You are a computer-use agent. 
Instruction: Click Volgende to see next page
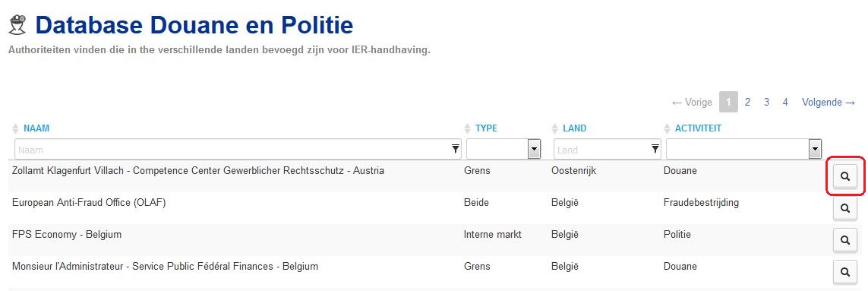[829, 102]
